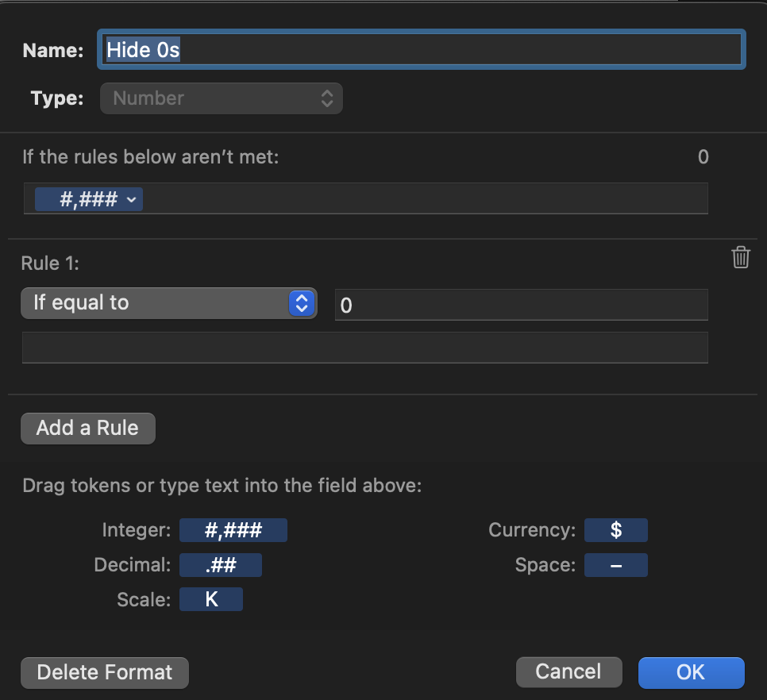Click the "If the rules below aren't met" text
Viewport: 767px width, 700px height.
pyautogui.click(x=151, y=157)
